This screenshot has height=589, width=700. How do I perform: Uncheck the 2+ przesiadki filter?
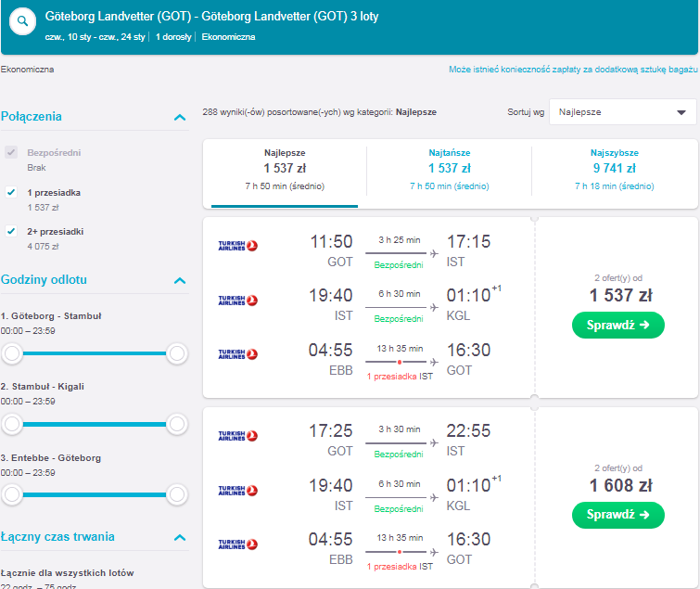pos(11,231)
